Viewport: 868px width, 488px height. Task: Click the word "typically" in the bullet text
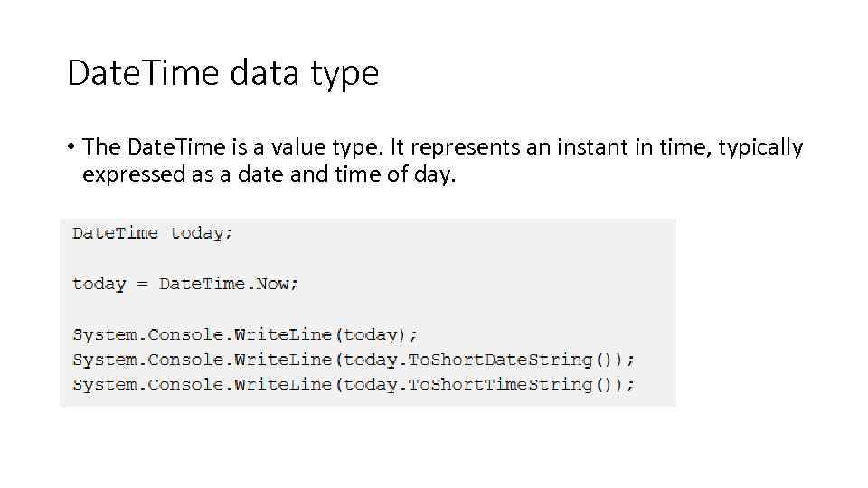(x=760, y=147)
